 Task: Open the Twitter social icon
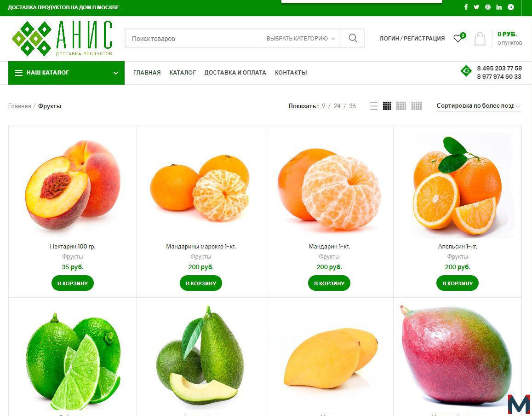pyautogui.click(x=476, y=7)
